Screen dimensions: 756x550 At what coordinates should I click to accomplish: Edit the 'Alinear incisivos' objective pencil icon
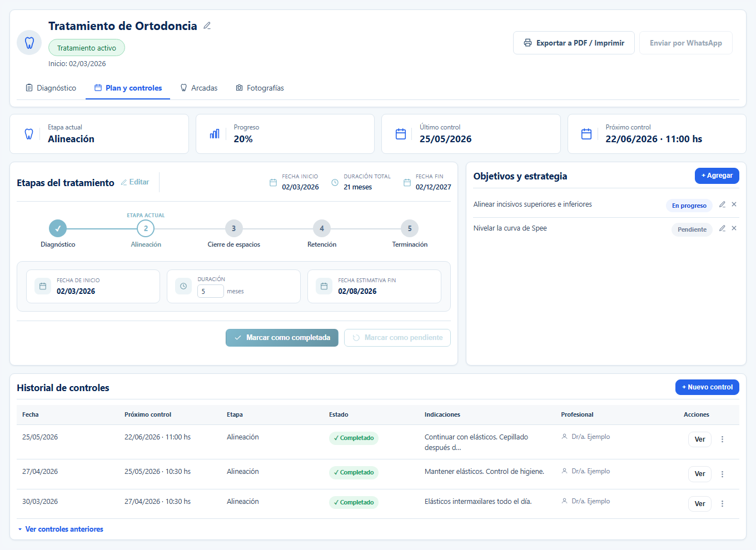[x=722, y=204]
